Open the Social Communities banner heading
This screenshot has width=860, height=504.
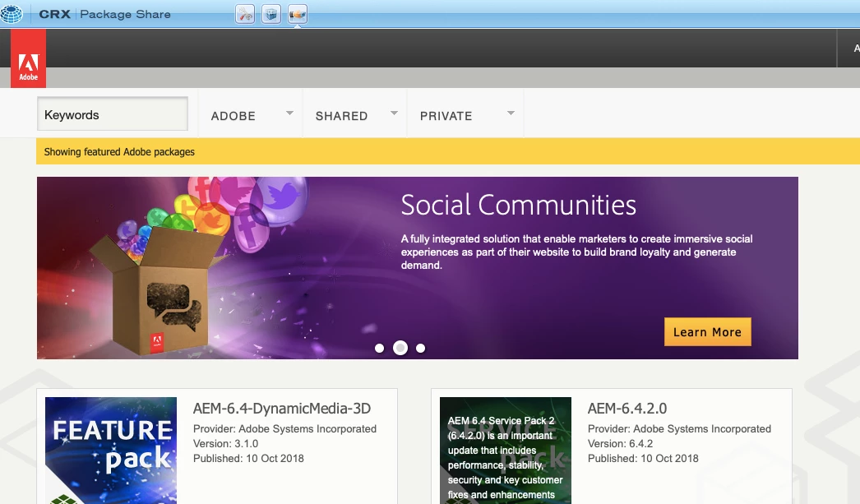point(518,206)
